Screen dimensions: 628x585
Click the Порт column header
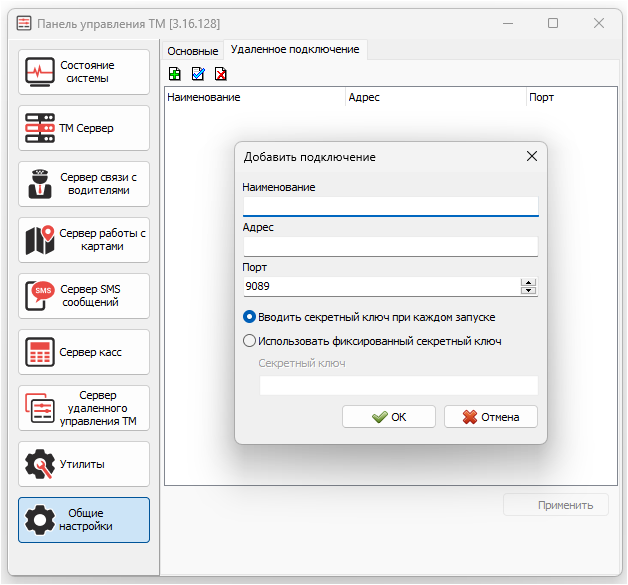click(x=572, y=97)
